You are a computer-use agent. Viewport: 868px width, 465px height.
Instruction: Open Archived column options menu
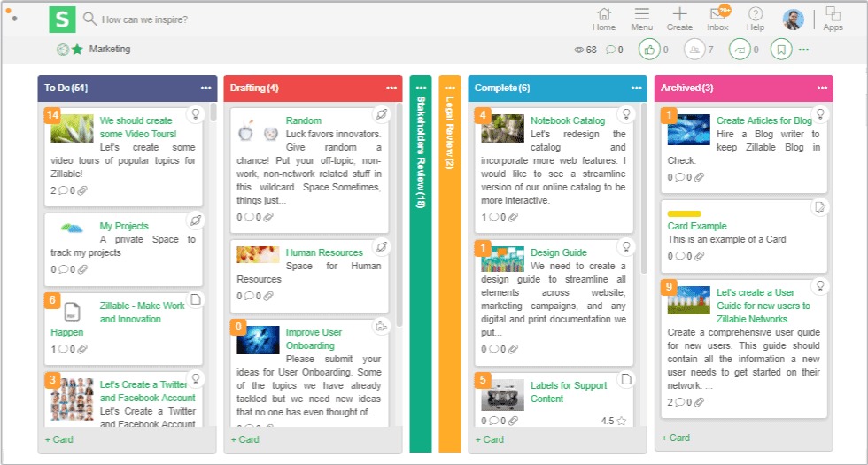coord(822,88)
